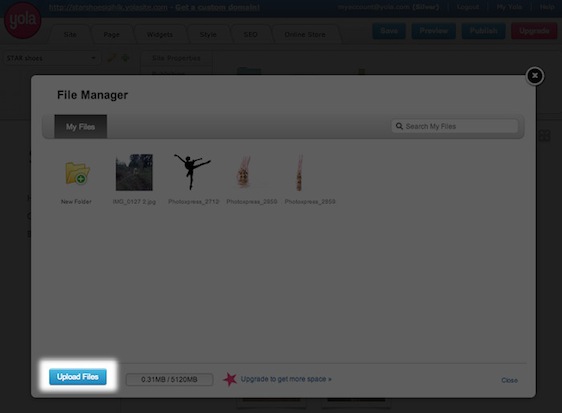The width and height of the screenshot is (562, 413).
Task: Open the Online Store tab
Action: point(305,35)
